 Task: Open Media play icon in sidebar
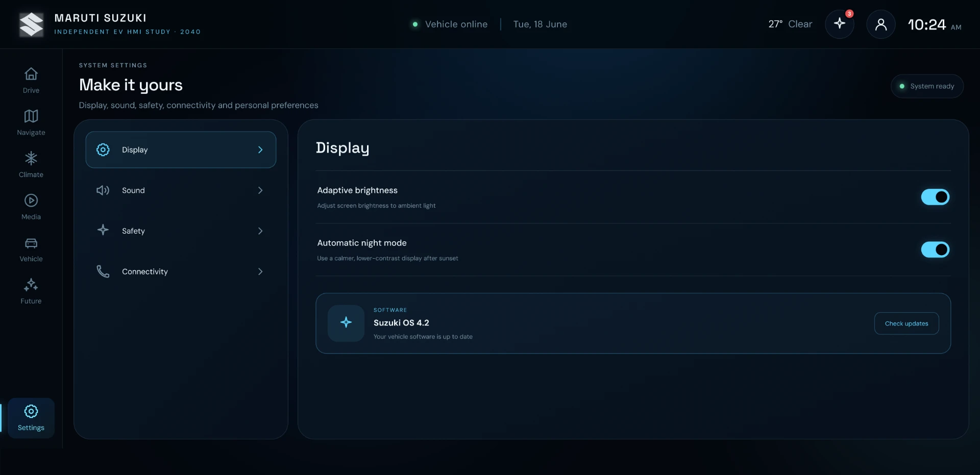(31, 201)
